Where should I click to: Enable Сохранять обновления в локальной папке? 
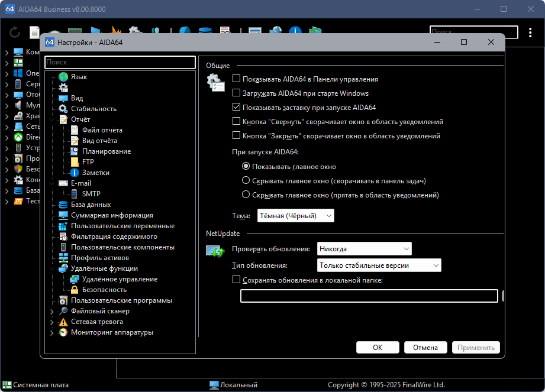point(236,280)
